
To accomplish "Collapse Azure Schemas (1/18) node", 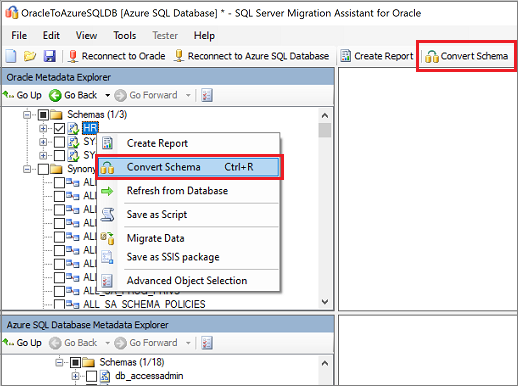I will tap(59, 362).
